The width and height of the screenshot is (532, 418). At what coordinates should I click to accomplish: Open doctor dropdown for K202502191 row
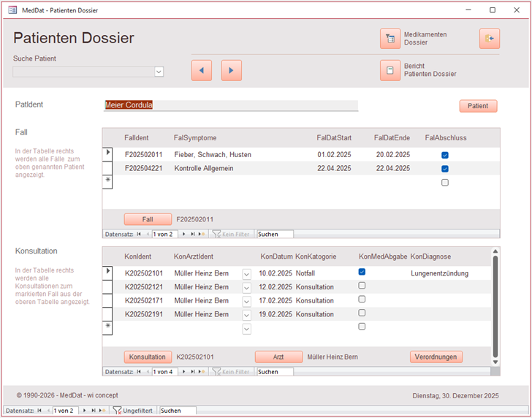[246, 315]
